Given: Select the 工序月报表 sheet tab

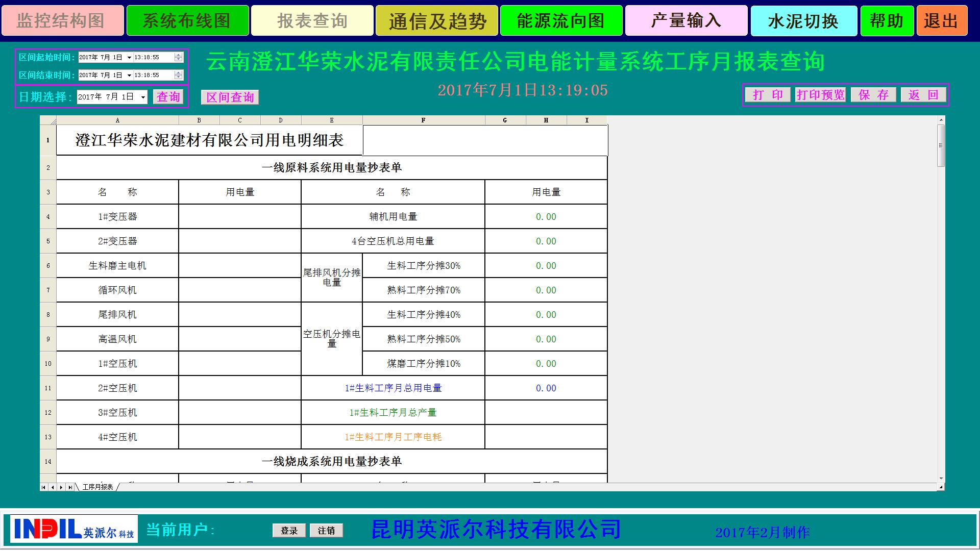Looking at the screenshot, I should 97,487.
